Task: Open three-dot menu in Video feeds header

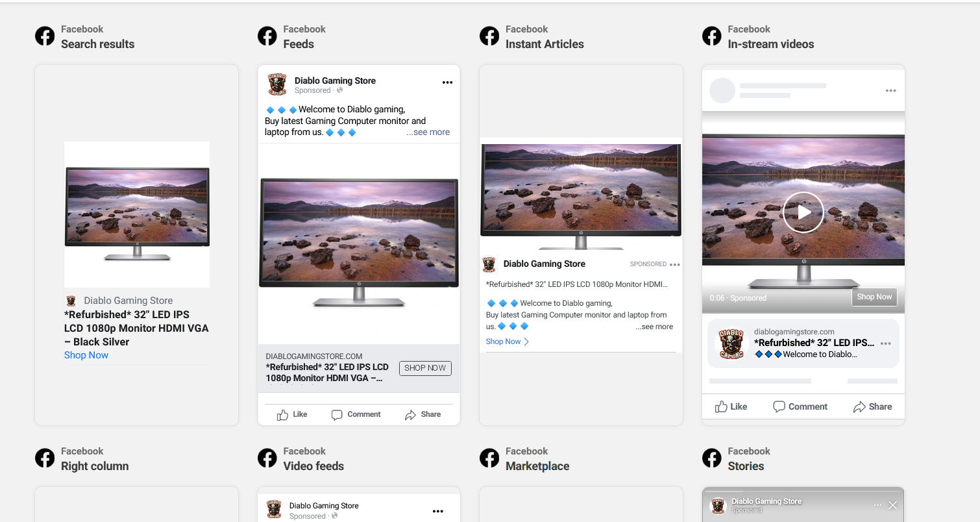Action: [438, 512]
